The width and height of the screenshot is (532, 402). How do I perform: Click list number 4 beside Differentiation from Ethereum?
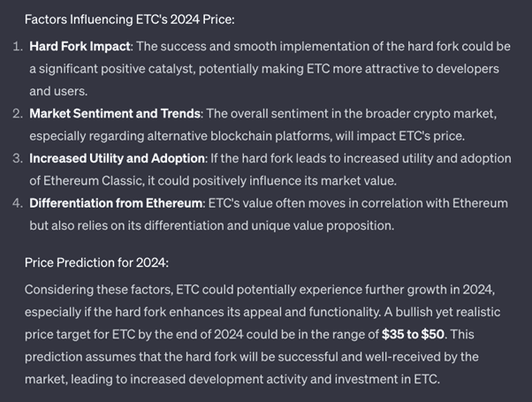(x=18, y=203)
